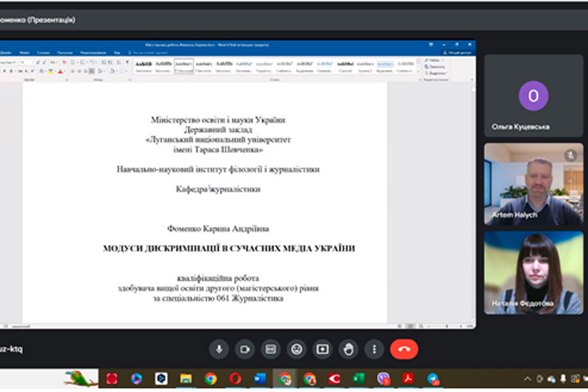Open Рассылки tab in Word ribbon

coord(65,53)
